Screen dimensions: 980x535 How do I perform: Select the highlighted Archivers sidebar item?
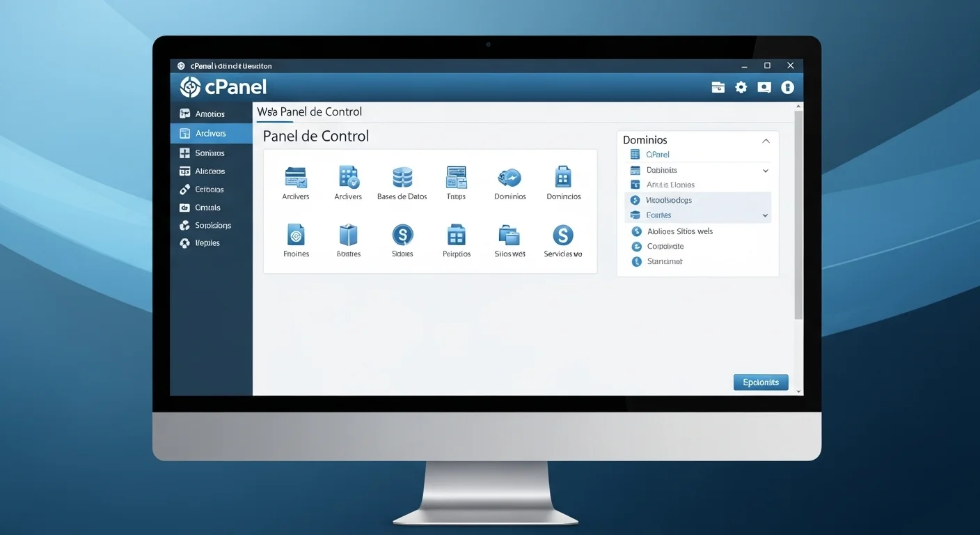click(x=211, y=133)
